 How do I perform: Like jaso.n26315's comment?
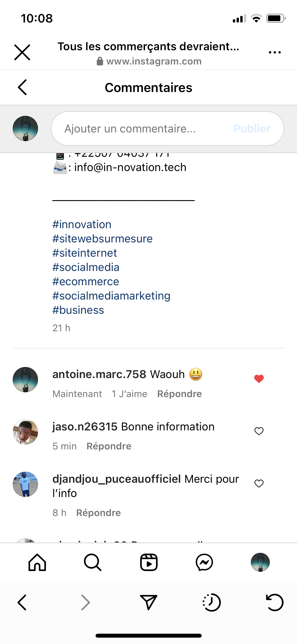259,431
